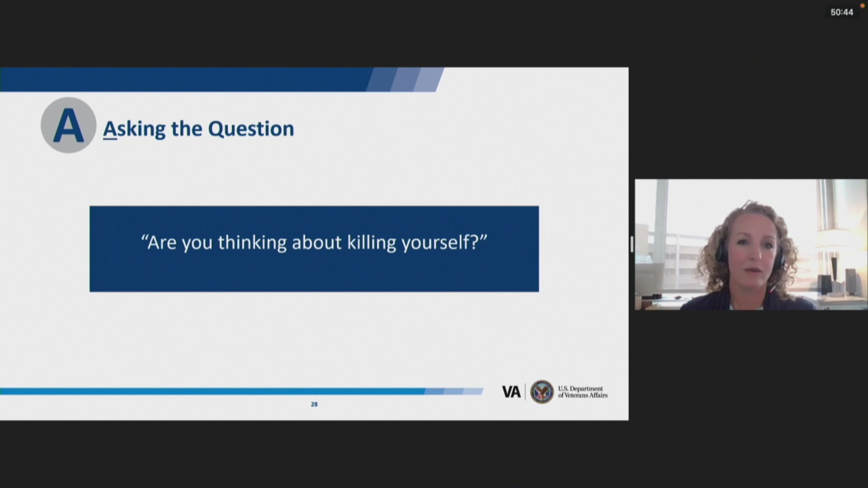868x488 pixels.
Task: Click the "Are you thinking about killing yourself?" box
Action: [314, 249]
